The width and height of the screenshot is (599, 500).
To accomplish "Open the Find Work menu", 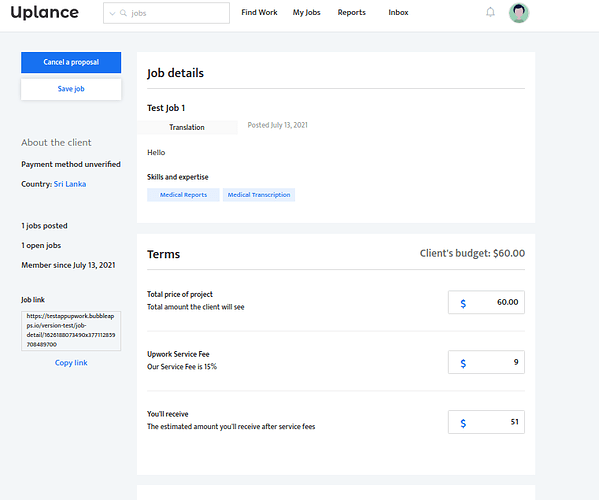I will point(259,13).
